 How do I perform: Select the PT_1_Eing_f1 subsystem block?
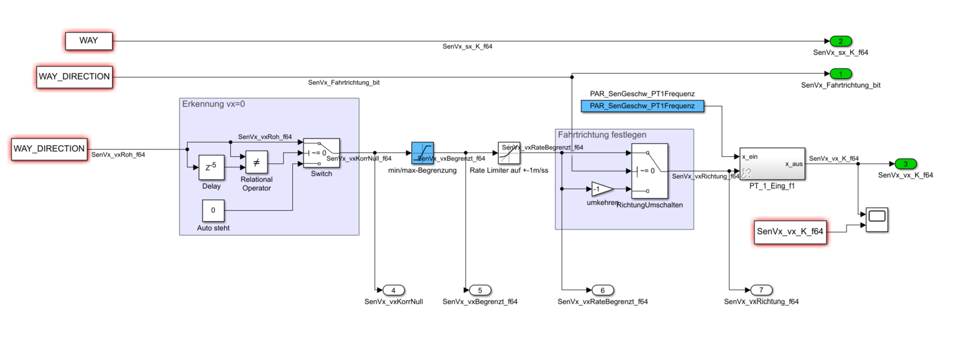tap(772, 164)
